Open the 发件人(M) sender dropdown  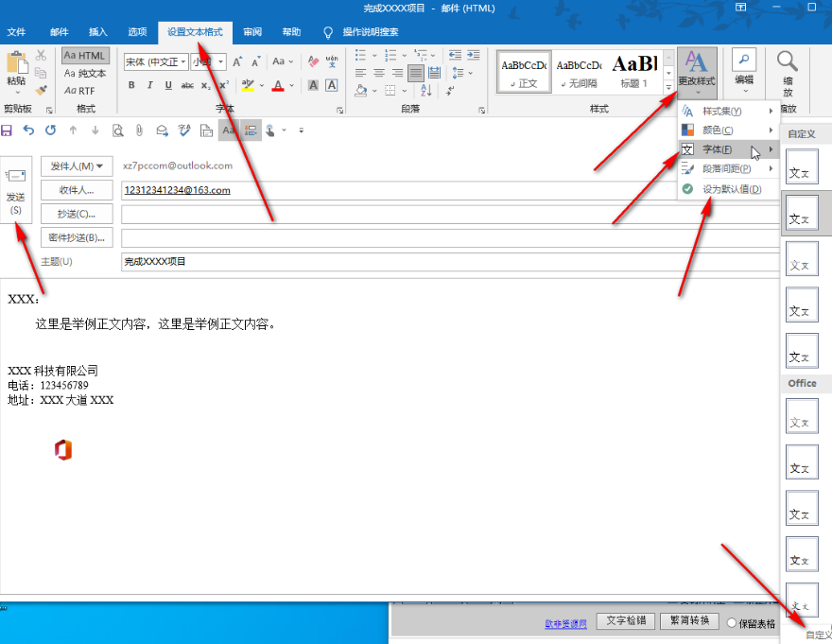pyautogui.click(x=77, y=166)
